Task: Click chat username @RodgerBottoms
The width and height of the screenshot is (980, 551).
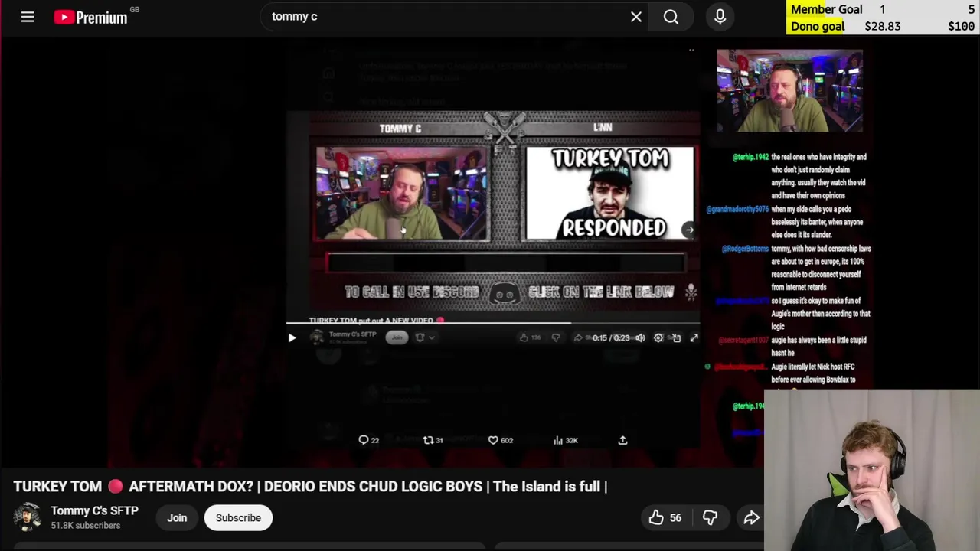Action: pos(745,249)
